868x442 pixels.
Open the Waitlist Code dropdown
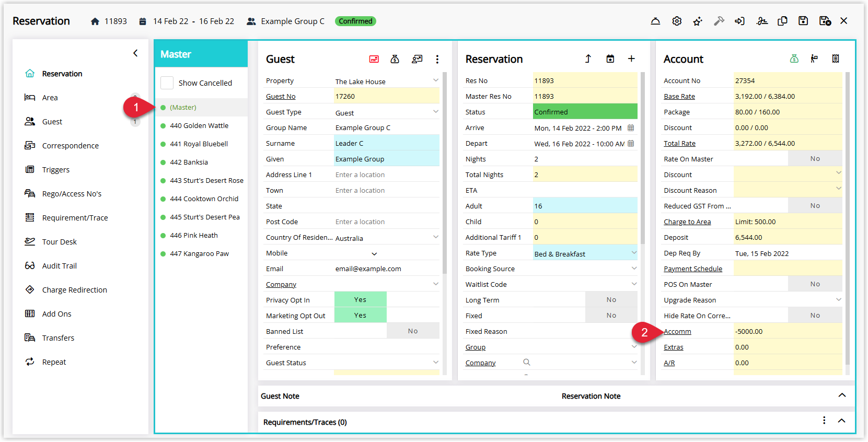(x=634, y=284)
